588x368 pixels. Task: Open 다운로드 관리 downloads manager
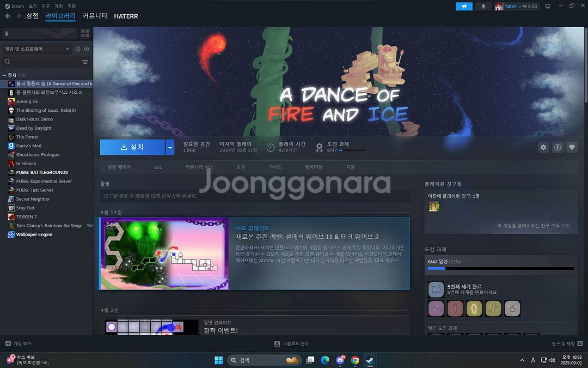(x=292, y=343)
